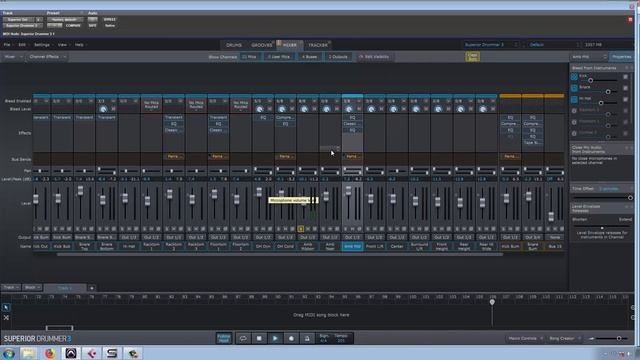Enable Racktom 1 bleed power icon in Properties

[x=574, y=111]
